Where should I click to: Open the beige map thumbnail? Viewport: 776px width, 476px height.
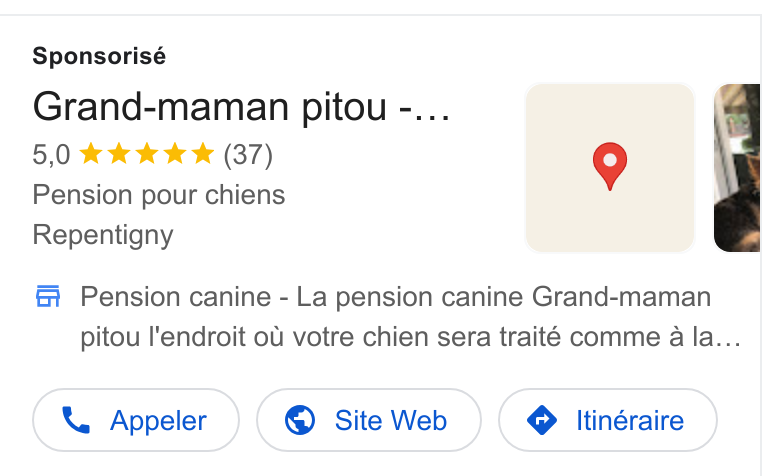pos(610,168)
